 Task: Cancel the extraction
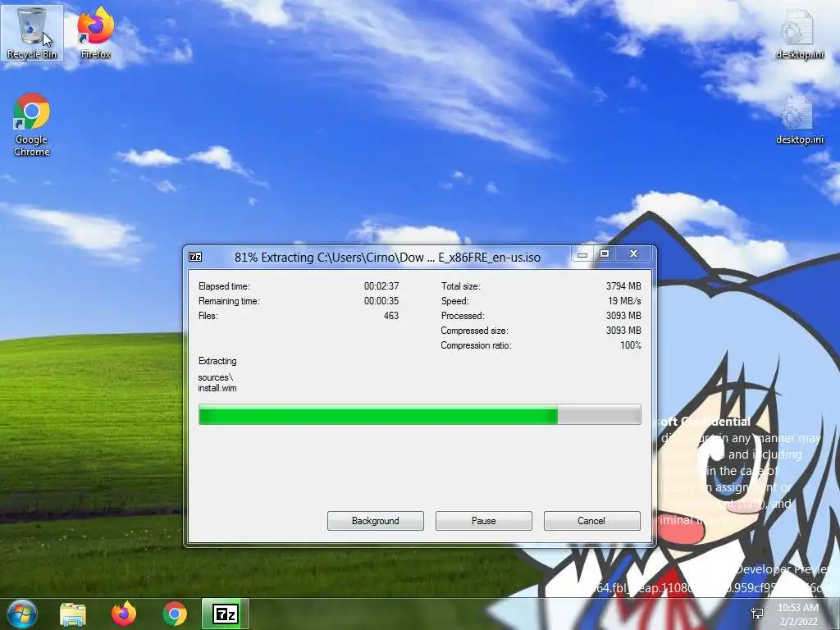click(x=592, y=521)
